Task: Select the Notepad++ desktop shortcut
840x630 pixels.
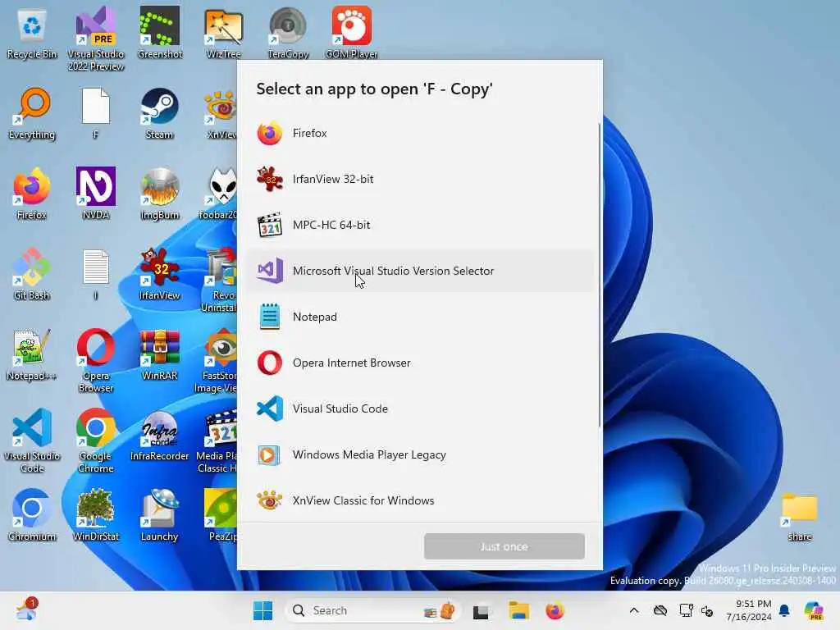Action: (32, 354)
